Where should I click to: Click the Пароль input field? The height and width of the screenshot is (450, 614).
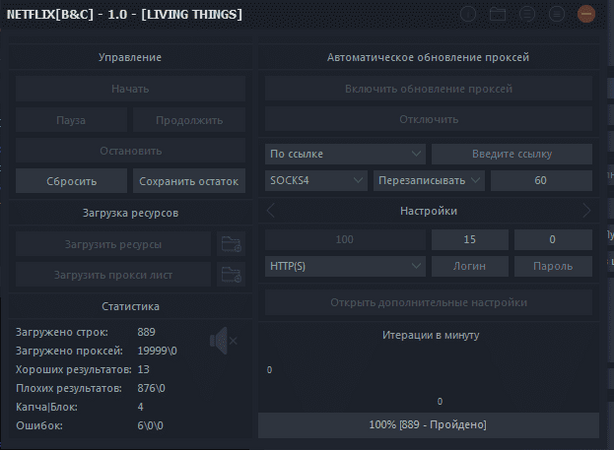pos(553,266)
